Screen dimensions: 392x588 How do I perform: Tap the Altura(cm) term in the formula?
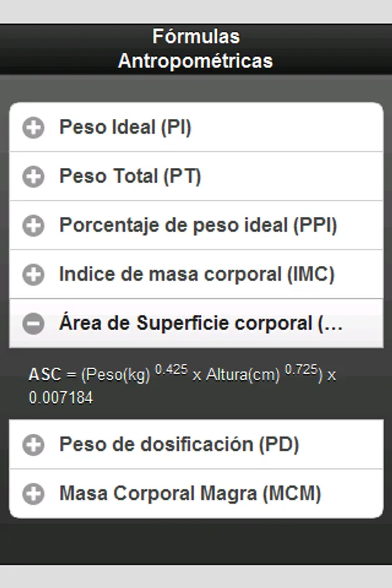click(x=242, y=376)
